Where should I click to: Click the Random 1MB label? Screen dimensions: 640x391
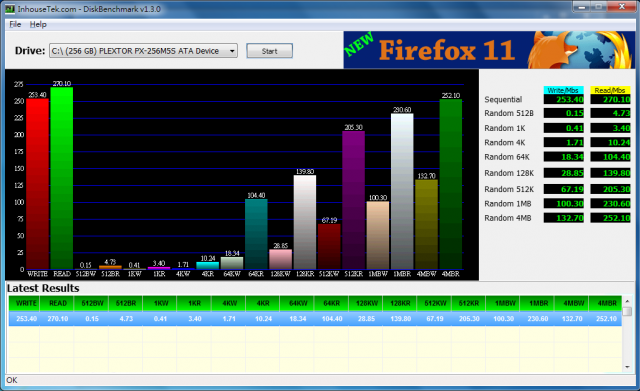point(508,204)
